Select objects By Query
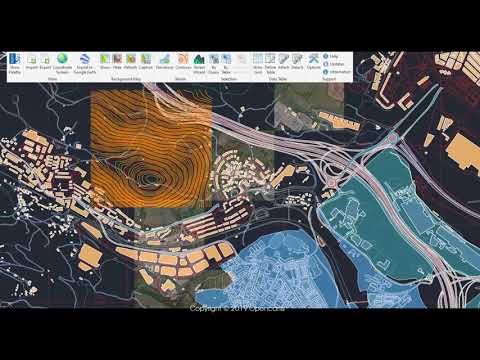This screenshot has height=360, width=480. (x=214, y=64)
